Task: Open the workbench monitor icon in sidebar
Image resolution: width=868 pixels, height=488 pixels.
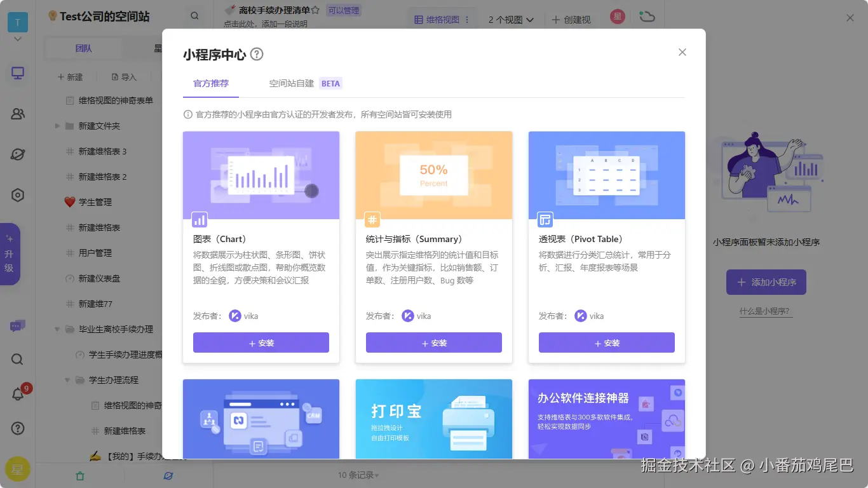Action: tap(18, 73)
